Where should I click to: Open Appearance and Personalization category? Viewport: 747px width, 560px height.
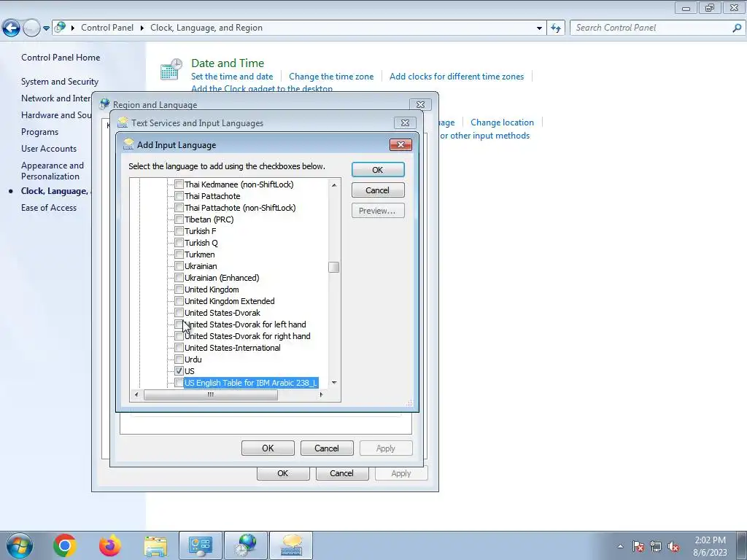[53, 171]
